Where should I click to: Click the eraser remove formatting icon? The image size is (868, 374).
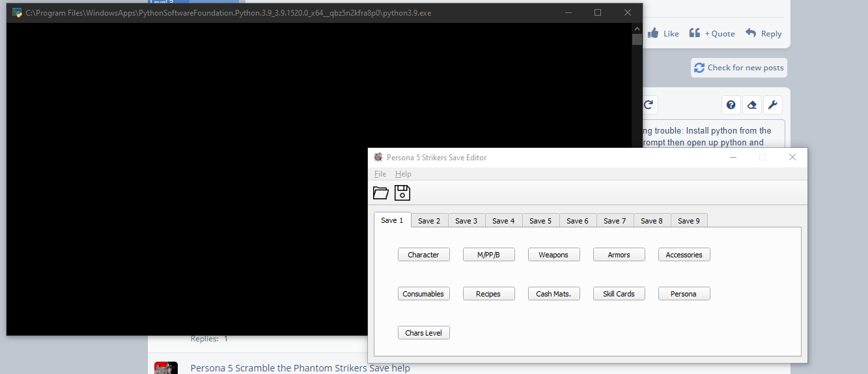752,105
